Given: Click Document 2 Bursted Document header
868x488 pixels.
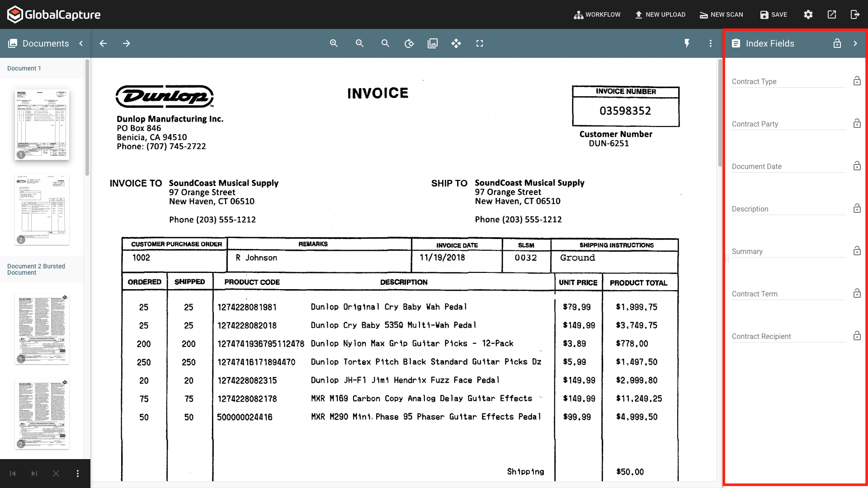Looking at the screenshot, I should [x=36, y=269].
